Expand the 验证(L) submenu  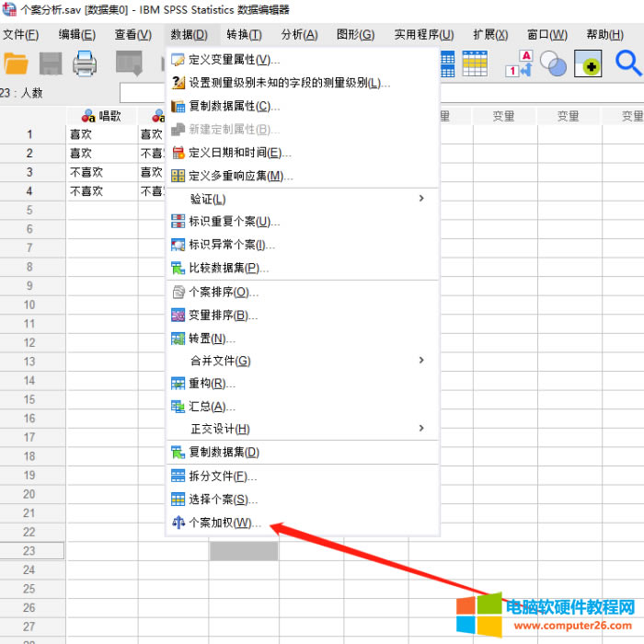click(303, 200)
